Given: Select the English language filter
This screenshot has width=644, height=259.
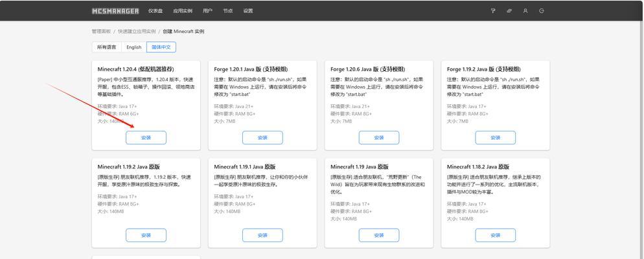Looking at the screenshot, I should click(134, 47).
